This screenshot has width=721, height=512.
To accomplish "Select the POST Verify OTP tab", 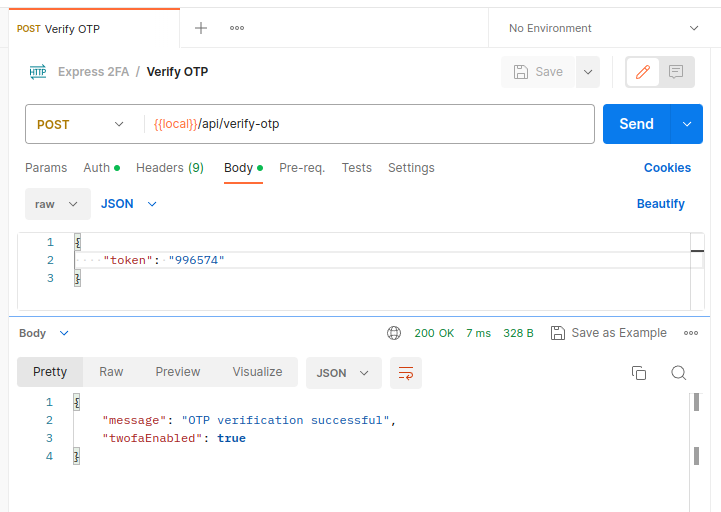I will [94, 29].
